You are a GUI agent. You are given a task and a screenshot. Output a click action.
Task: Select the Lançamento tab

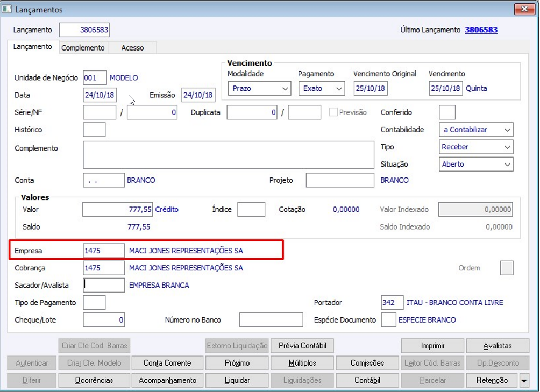click(33, 47)
